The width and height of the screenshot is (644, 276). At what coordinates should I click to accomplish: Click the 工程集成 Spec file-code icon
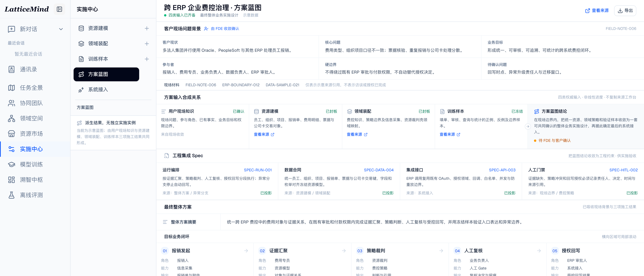(x=167, y=156)
